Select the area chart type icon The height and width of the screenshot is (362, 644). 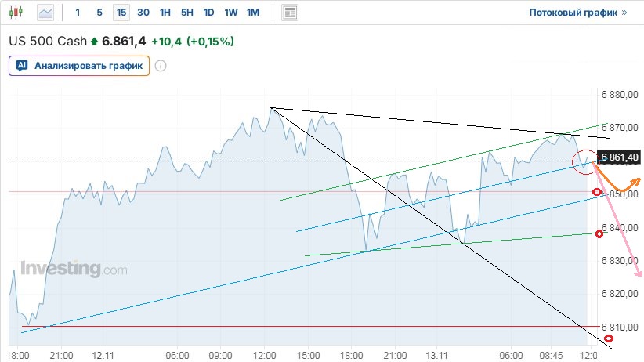click(45, 13)
